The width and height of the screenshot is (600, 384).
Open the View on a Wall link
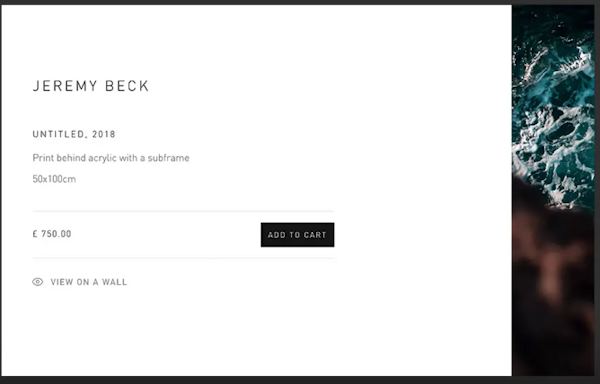tap(80, 282)
